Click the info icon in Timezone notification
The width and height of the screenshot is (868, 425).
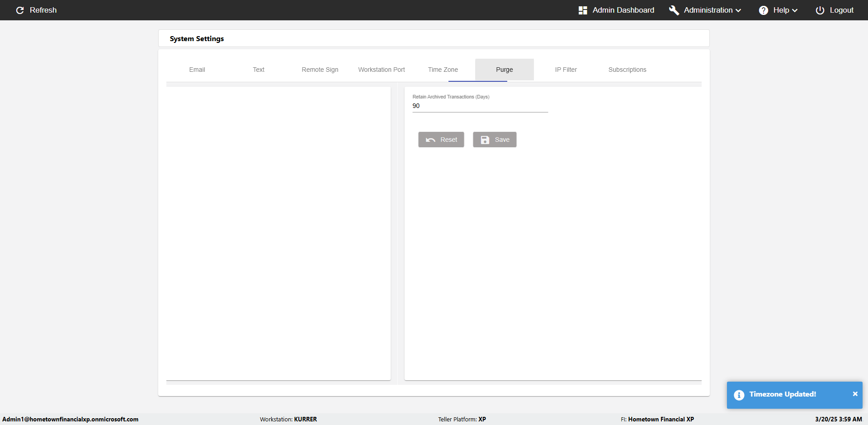(739, 395)
